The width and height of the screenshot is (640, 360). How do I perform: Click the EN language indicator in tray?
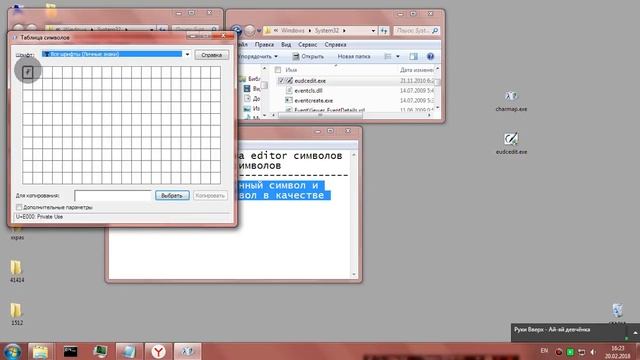pyautogui.click(x=544, y=351)
